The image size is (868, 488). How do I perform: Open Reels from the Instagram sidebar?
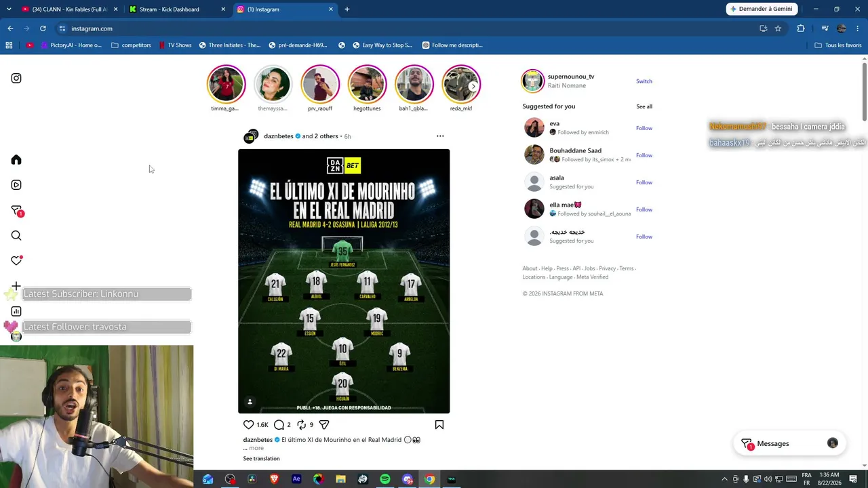(16, 185)
